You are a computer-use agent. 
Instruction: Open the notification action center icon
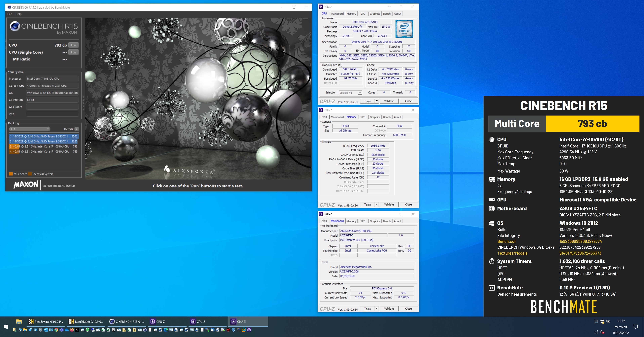(635, 327)
